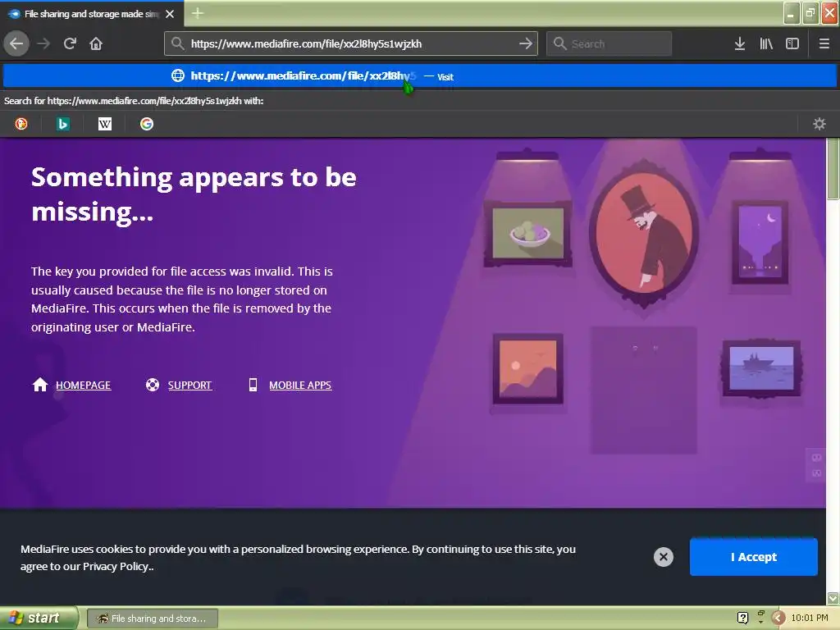
Task: Click the browser Back arrow button
Action: click(16, 43)
